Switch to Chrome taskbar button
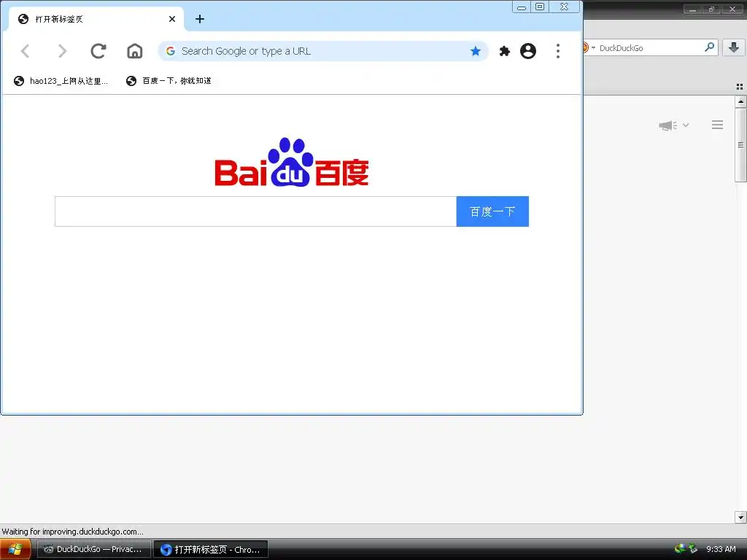747x560 pixels. [x=211, y=549]
